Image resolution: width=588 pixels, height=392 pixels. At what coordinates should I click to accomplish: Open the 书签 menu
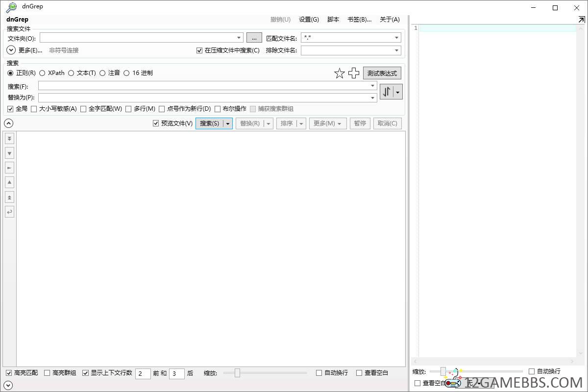359,20
